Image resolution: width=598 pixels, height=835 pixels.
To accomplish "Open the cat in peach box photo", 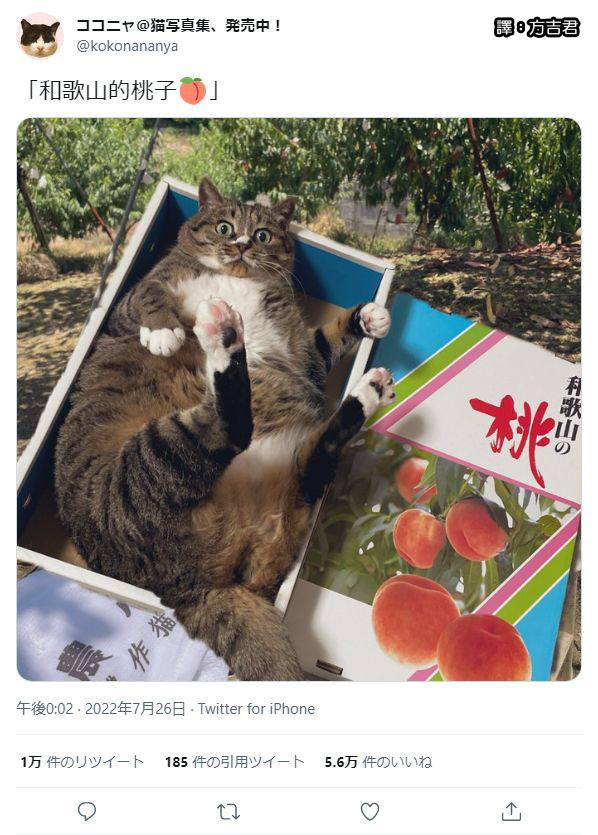I will point(299,399).
